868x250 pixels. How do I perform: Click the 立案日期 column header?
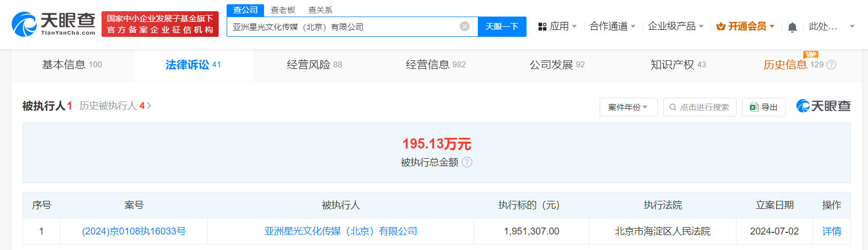coord(774,205)
